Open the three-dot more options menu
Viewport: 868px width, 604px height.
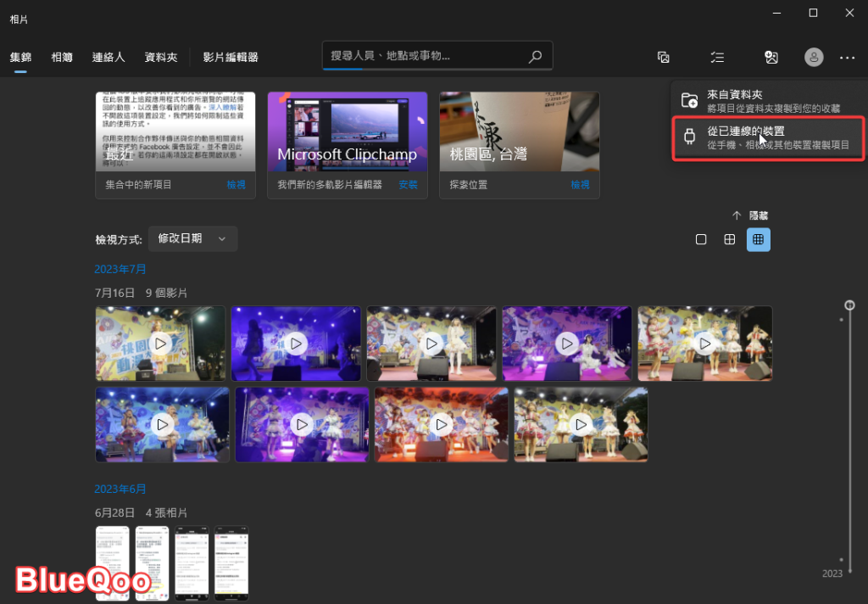[847, 57]
